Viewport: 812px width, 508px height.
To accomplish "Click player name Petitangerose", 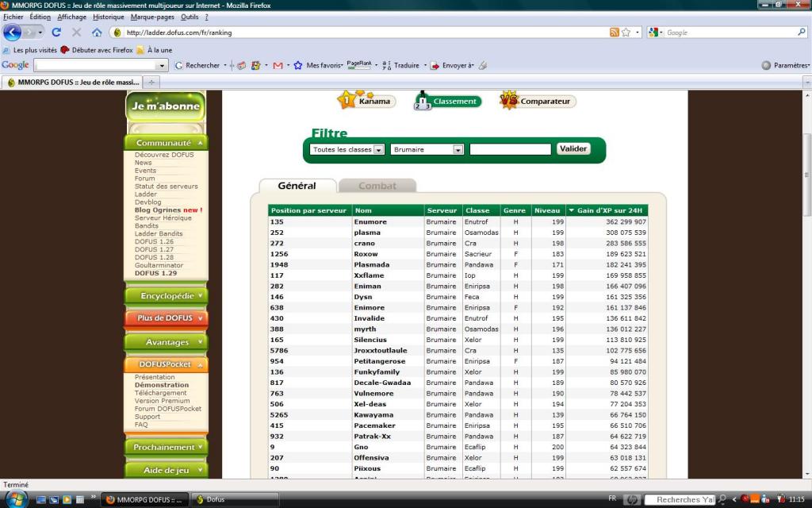I will (x=380, y=361).
